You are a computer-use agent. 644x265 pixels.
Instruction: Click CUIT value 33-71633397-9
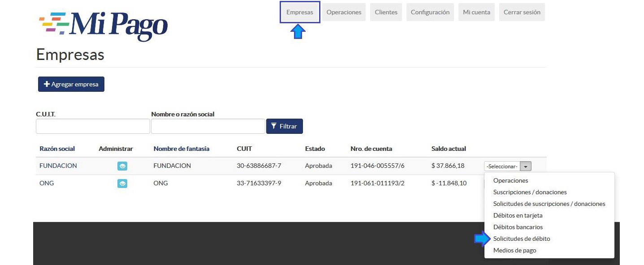[x=259, y=183]
